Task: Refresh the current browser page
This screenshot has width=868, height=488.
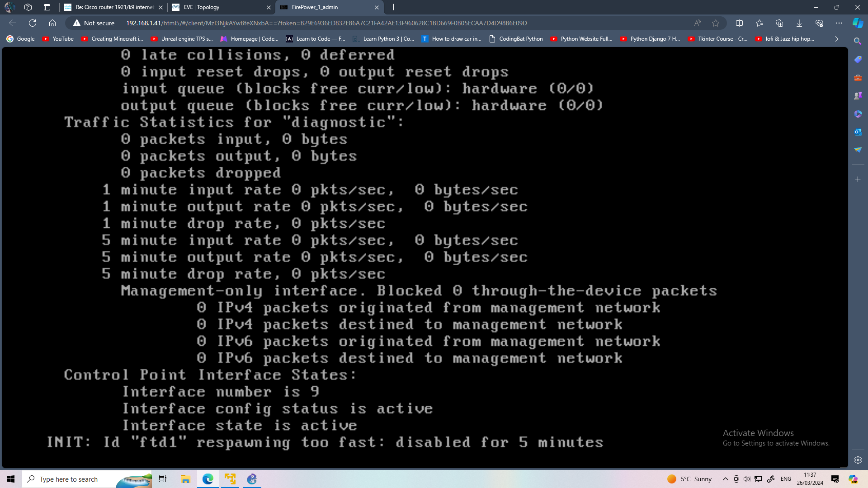Action: [x=33, y=23]
